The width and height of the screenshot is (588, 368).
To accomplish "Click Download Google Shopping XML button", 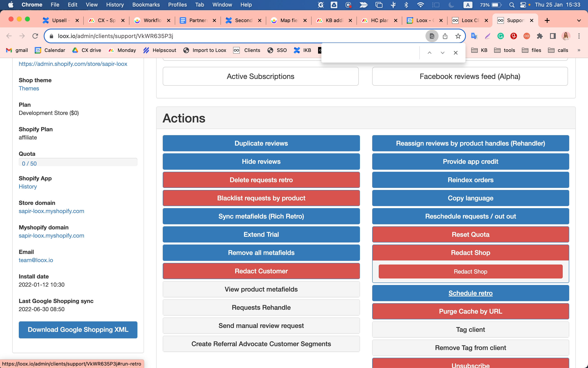I will coord(78,330).
